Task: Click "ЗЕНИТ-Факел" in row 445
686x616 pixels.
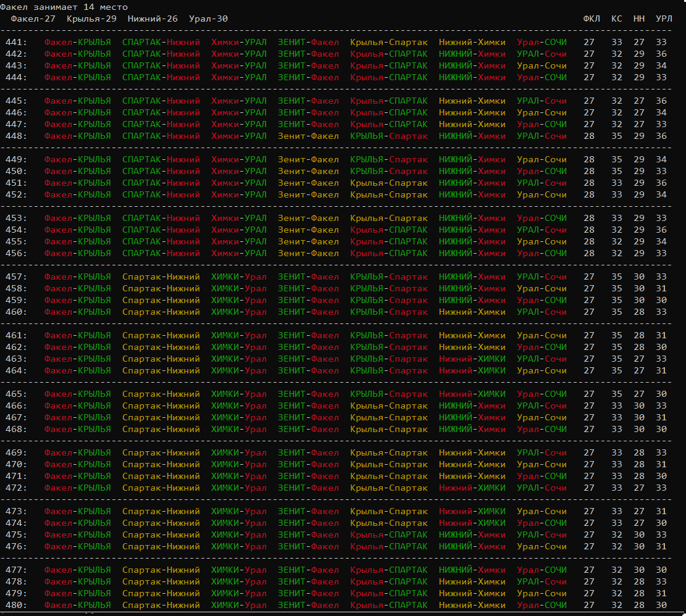Action: pyautogui.click(x=309, y=101)
